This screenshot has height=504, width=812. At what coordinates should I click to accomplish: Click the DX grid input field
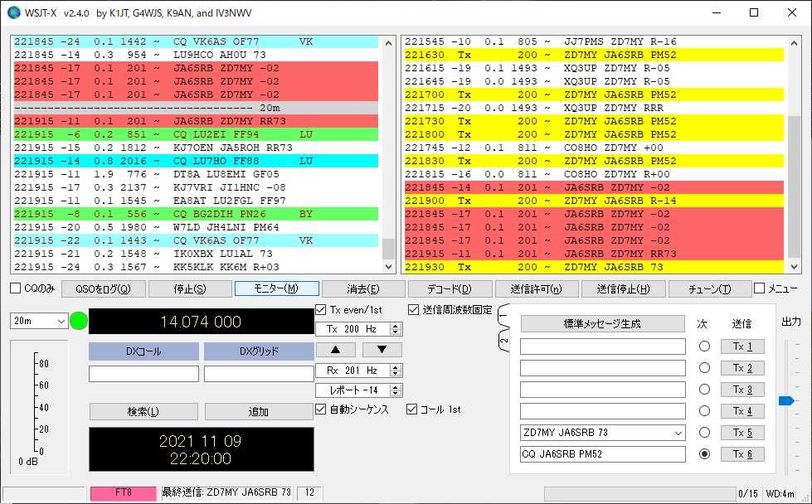(x=259, y=374)
